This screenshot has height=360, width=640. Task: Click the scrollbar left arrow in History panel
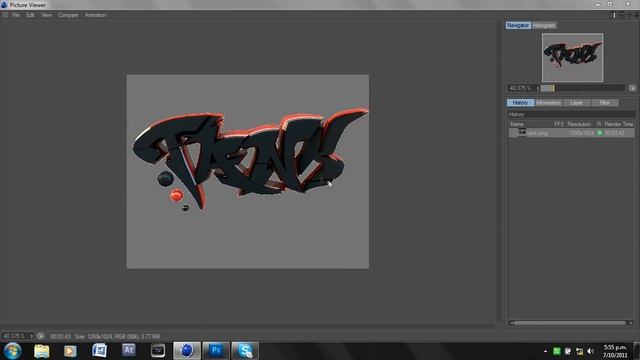tap(511, 323)
